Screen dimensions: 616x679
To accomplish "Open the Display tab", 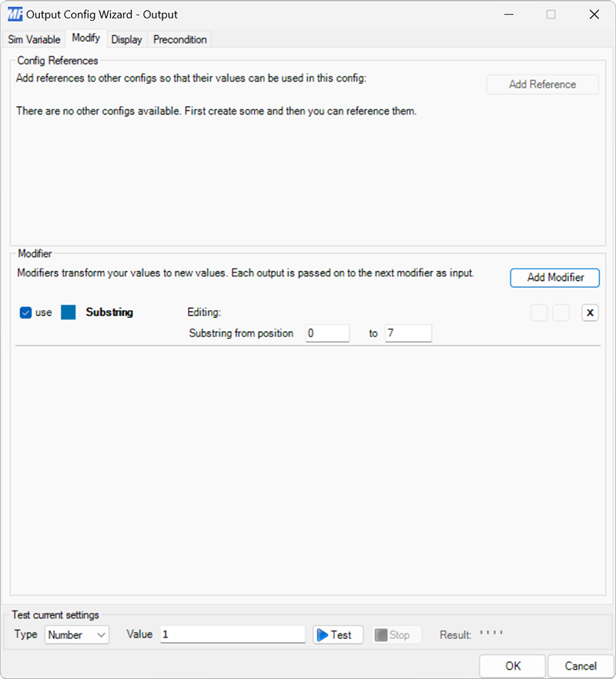I will [x=126, y=39].
